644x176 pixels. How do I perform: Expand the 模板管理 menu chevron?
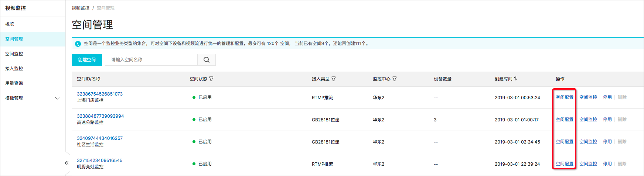point(57,98)
